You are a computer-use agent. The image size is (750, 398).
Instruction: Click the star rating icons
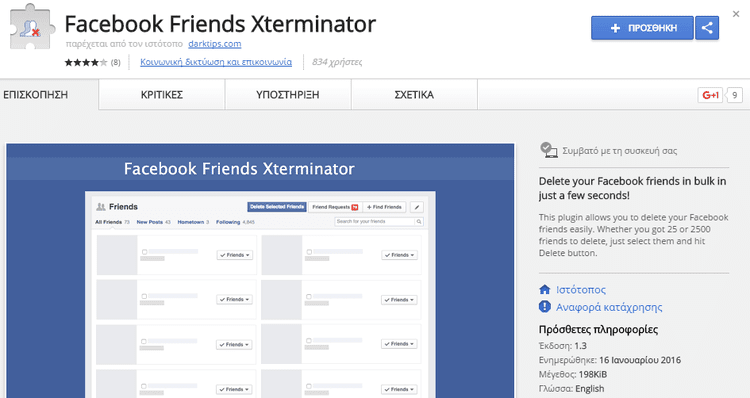[86, 62]
